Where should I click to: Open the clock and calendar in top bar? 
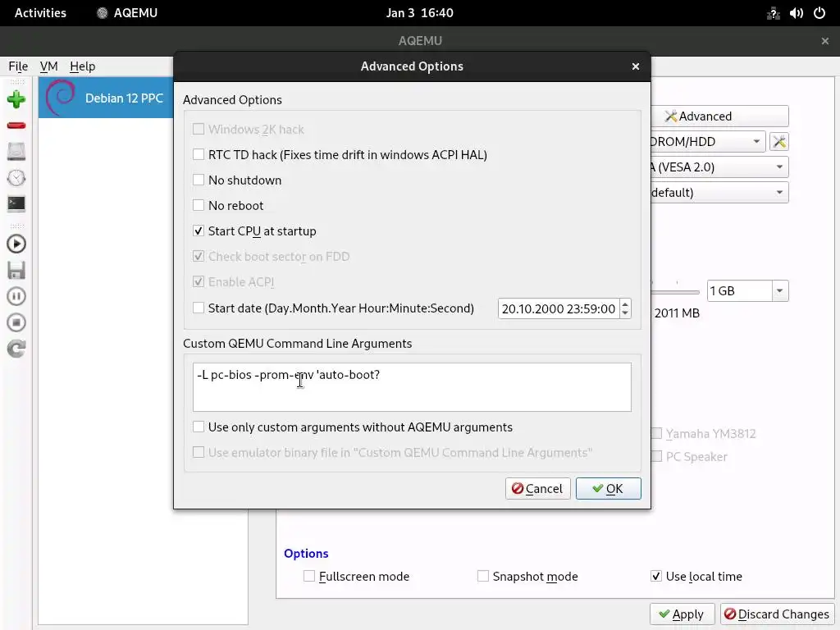[420, 13]
